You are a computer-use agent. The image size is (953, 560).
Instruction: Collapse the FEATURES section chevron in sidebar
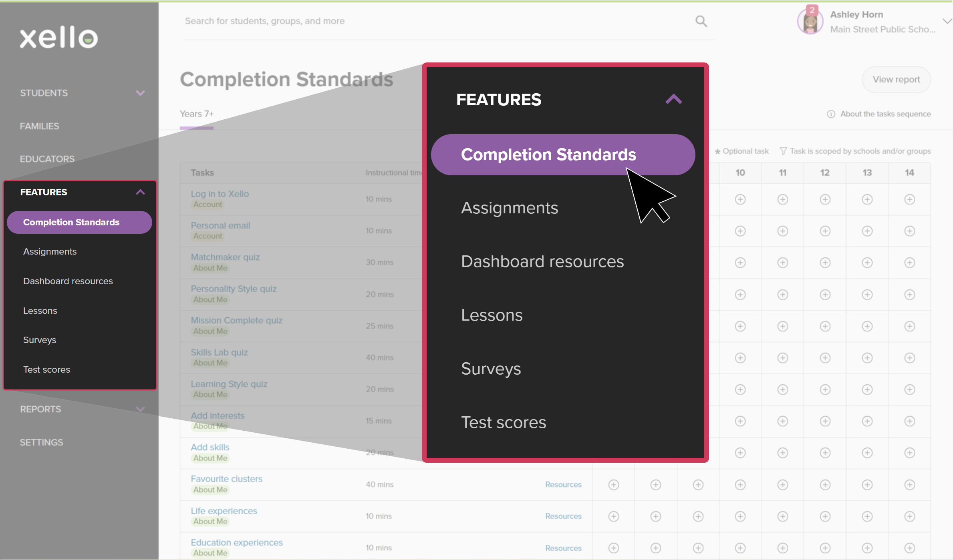pos(140,192)
